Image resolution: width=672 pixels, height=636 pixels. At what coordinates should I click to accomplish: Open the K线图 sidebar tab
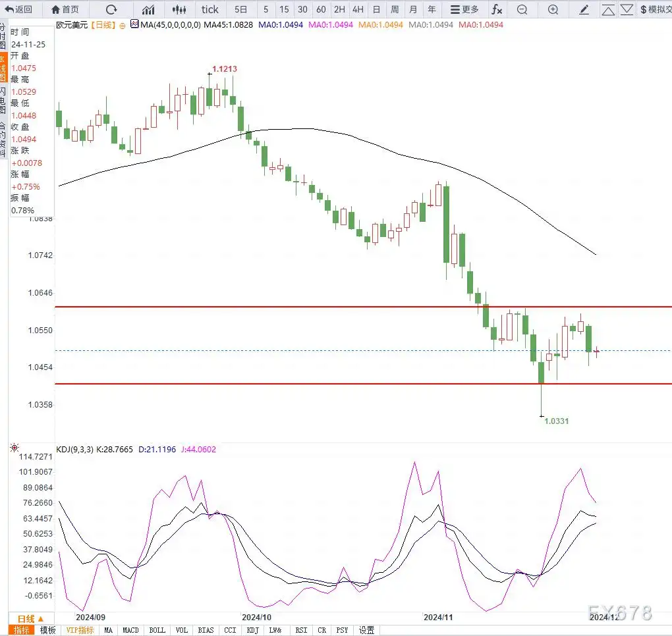point(3,68)
